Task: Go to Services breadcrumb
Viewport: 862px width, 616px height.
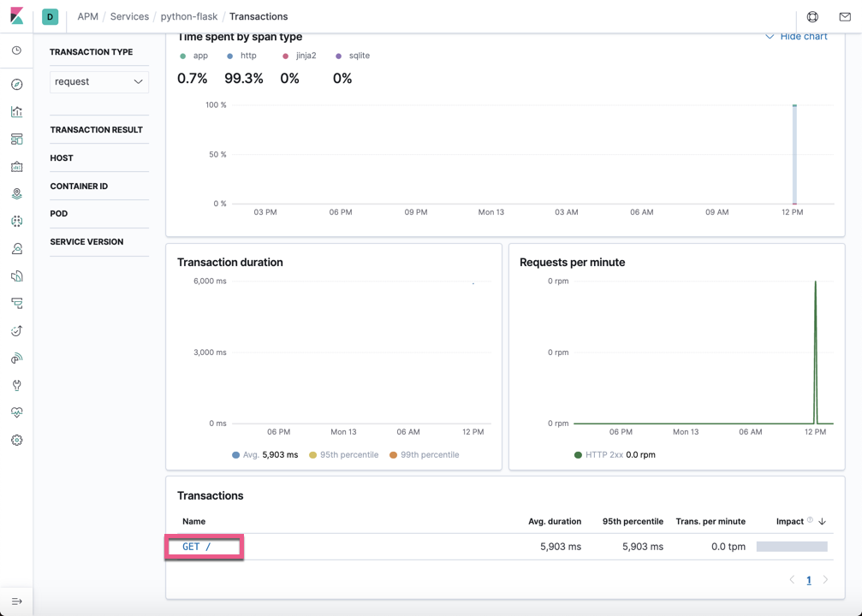Action: [x=130, y=16]
